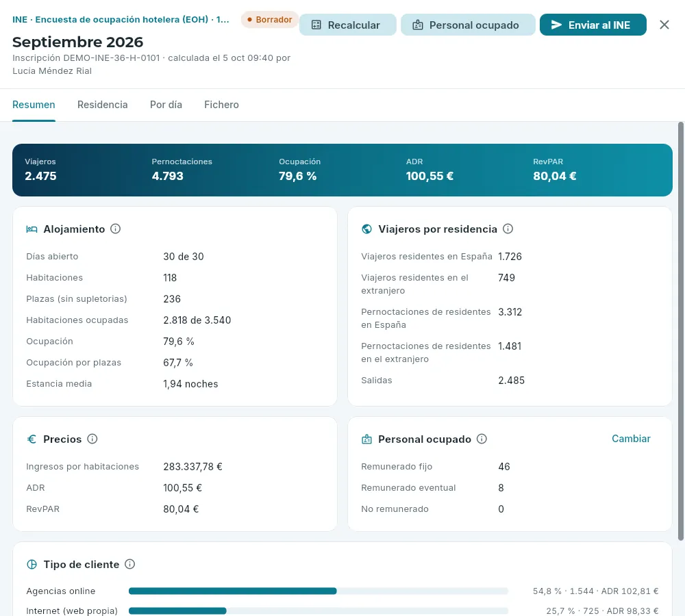Viewport: 685px width, 616px height.
Task: Click the pie icon in Tipo de cliente
Action: click(x=32, y=565)
